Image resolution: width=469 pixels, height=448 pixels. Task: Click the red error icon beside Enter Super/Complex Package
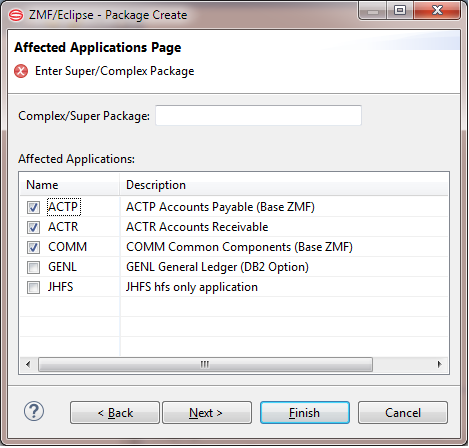[21, 71]
